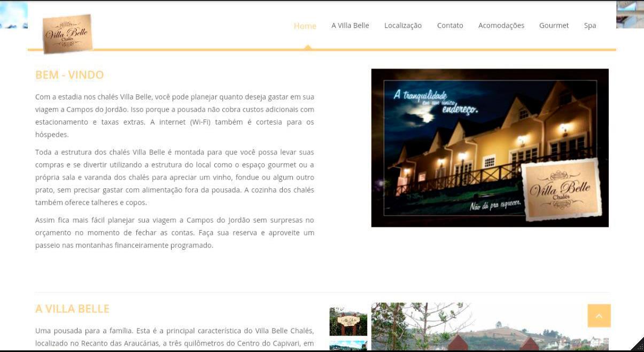Select Contato in the navigation
The height and width of the screenshot is (352, 644).
pos(450,25)
